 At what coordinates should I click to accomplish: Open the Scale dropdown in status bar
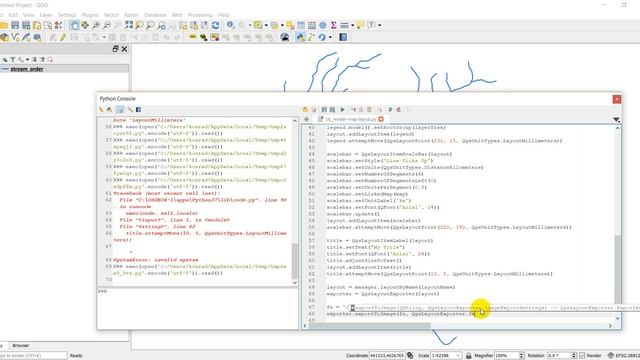point(458,356)
